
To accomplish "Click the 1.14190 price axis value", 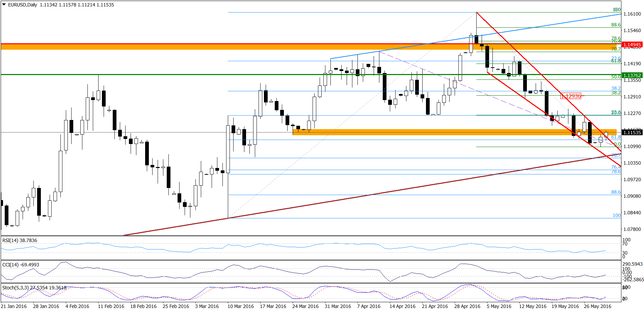I will click(632, 64).
